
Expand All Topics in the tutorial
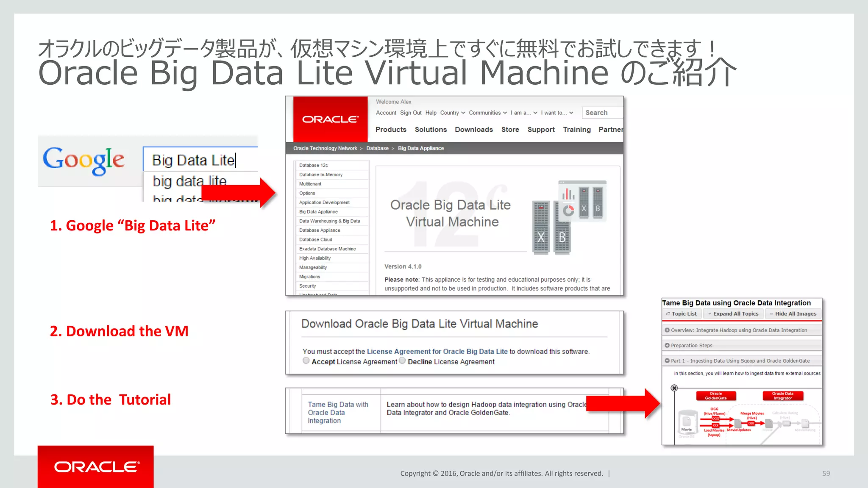(x=733, y=314)
